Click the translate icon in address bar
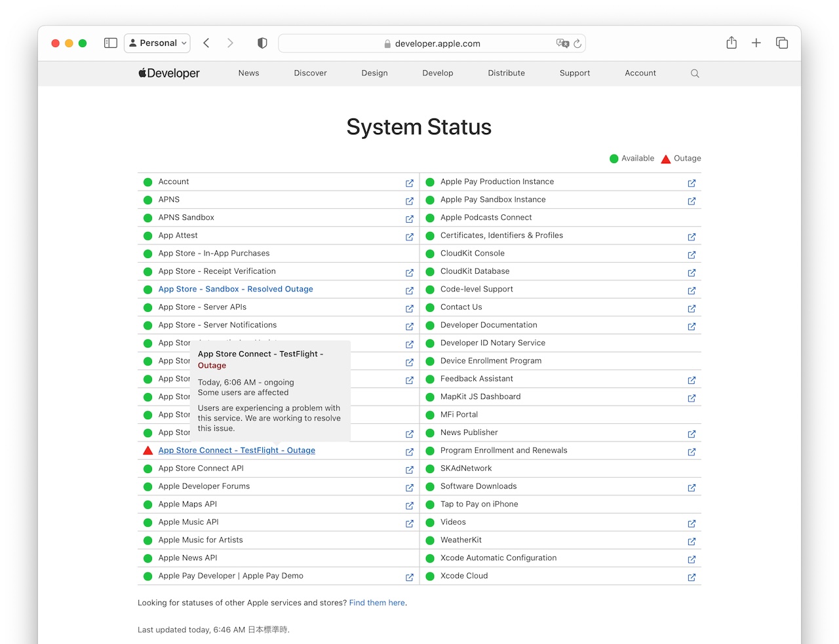Viewport: 839px width, 644px height. coord(562,43)
